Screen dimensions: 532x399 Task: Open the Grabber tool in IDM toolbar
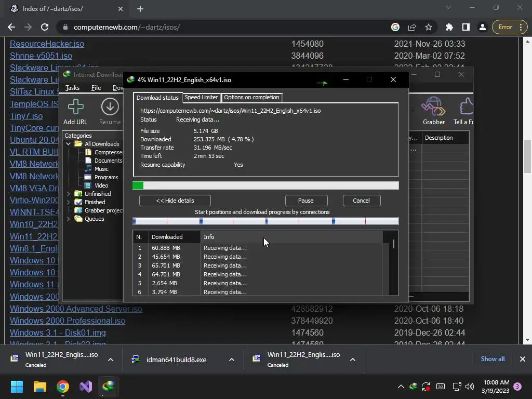(x=433, y=107)
